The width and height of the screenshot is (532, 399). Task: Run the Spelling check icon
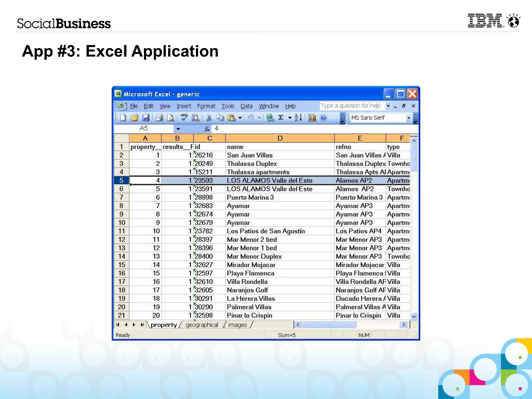tap(184, 118)
